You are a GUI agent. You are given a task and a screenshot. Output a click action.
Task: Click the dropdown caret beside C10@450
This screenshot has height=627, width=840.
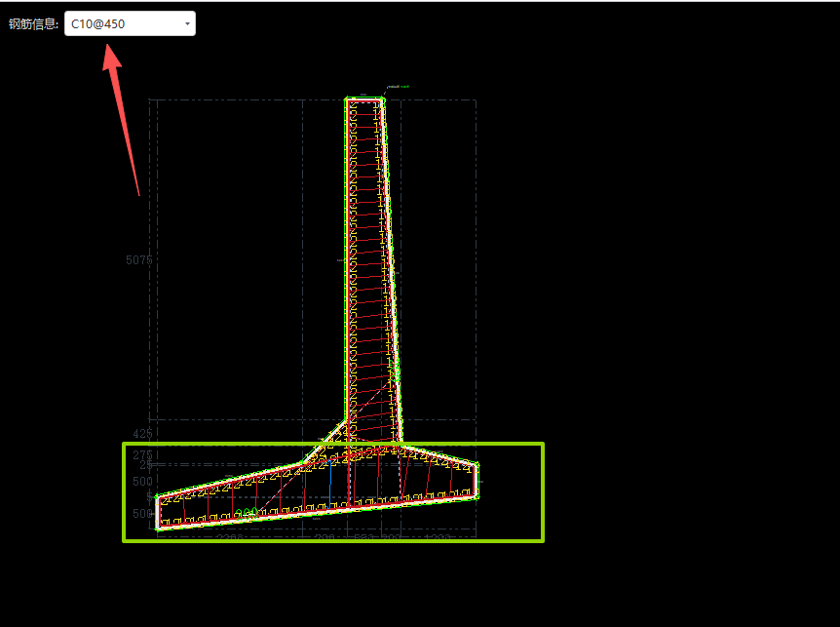[186, 23]
